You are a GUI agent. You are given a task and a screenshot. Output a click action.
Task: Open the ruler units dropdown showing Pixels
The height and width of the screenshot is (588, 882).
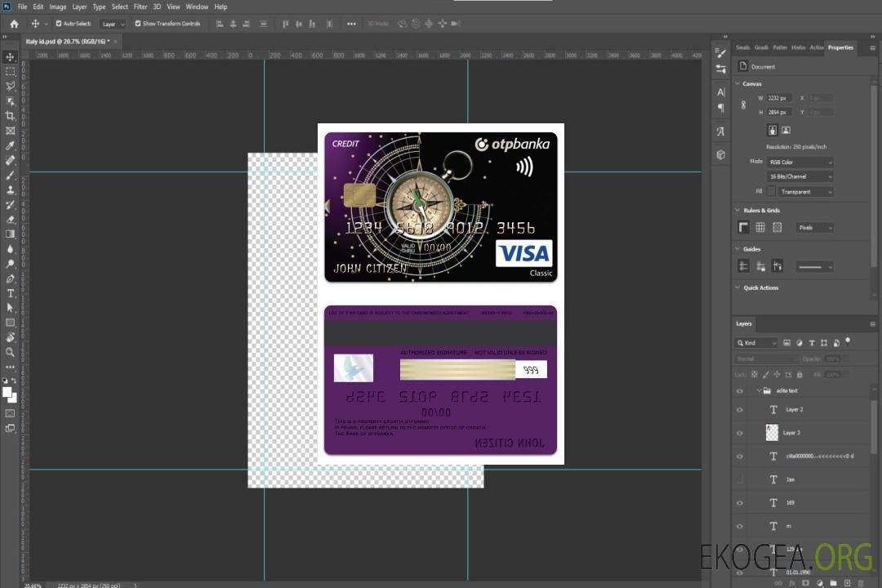815,228
